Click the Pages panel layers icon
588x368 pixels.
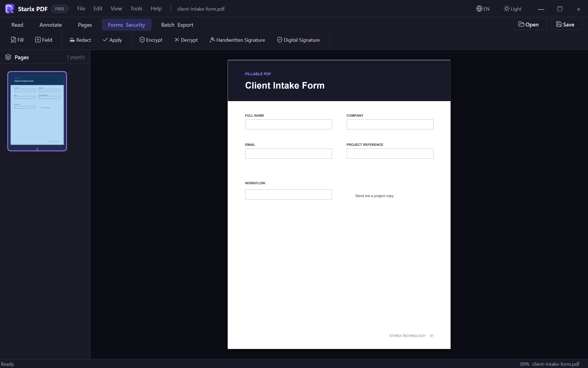(x=8, y=57)
